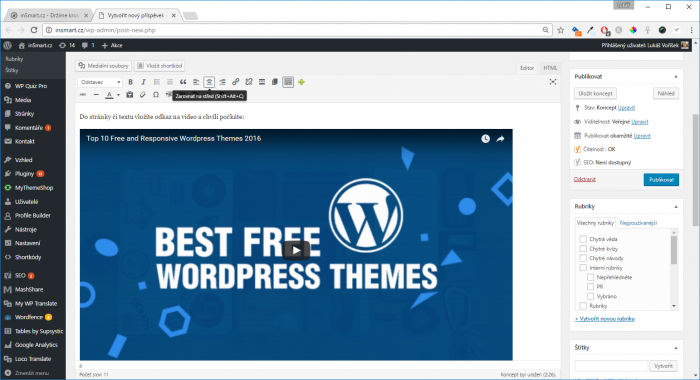This screenshot has height=380, width=700.
Task: Click the video share arrow icon
Action: point(500,139)
